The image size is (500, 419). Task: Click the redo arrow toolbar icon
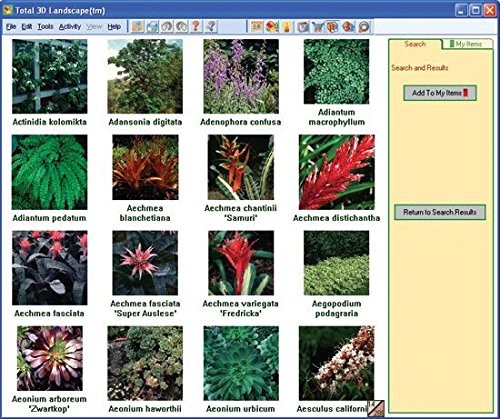click(x=182, y=27)
